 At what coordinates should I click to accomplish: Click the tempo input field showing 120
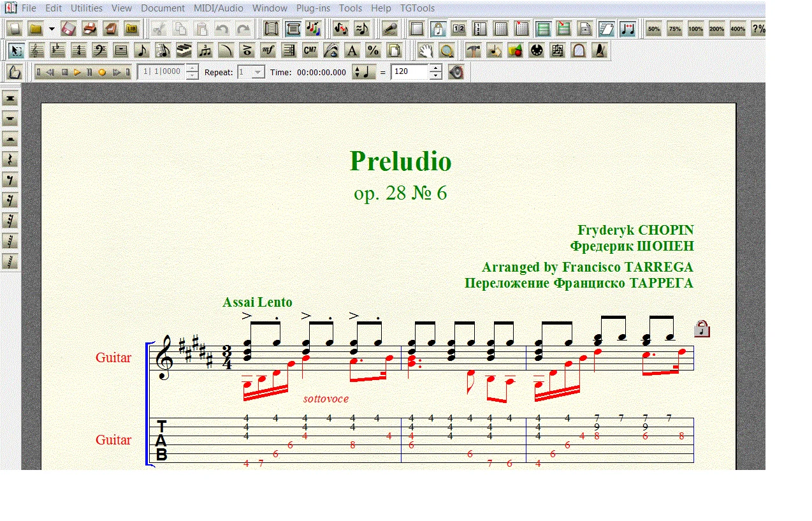410,72
